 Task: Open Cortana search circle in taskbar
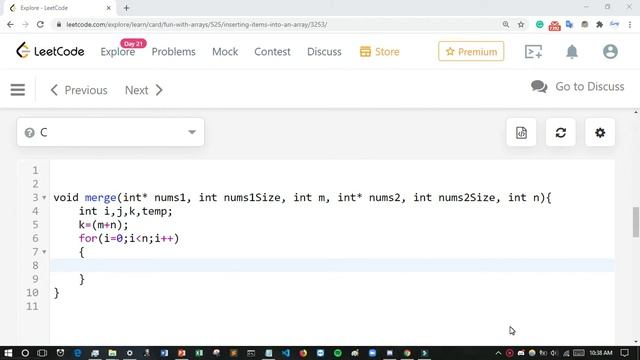[25, 353]
